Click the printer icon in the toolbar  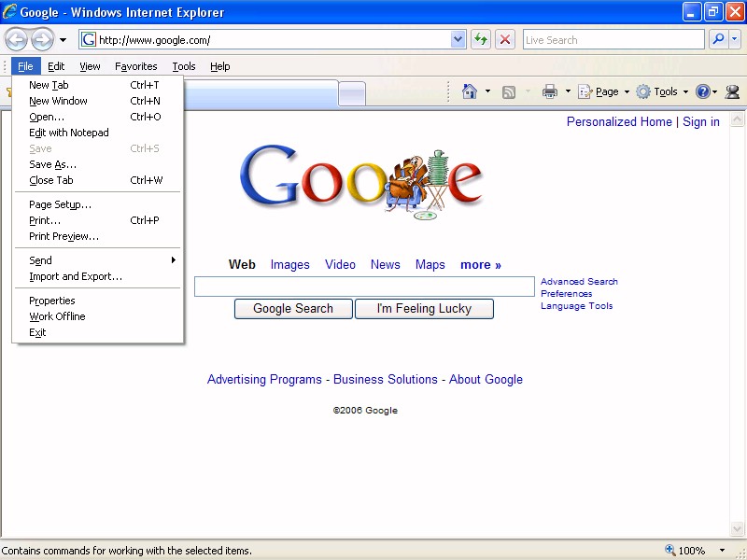pyautogui.click(x=550, y=91)
